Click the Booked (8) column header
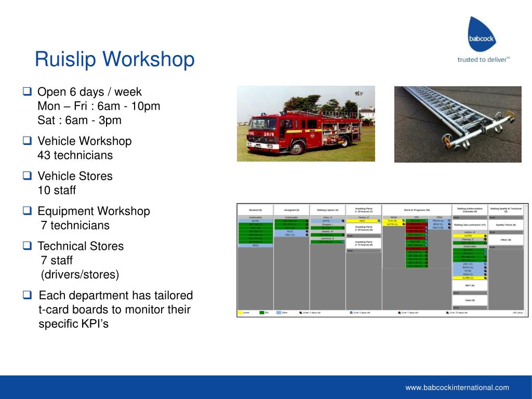Image resolution: width=532 pixels, height=399 pixels. click(x=256, y=210)
